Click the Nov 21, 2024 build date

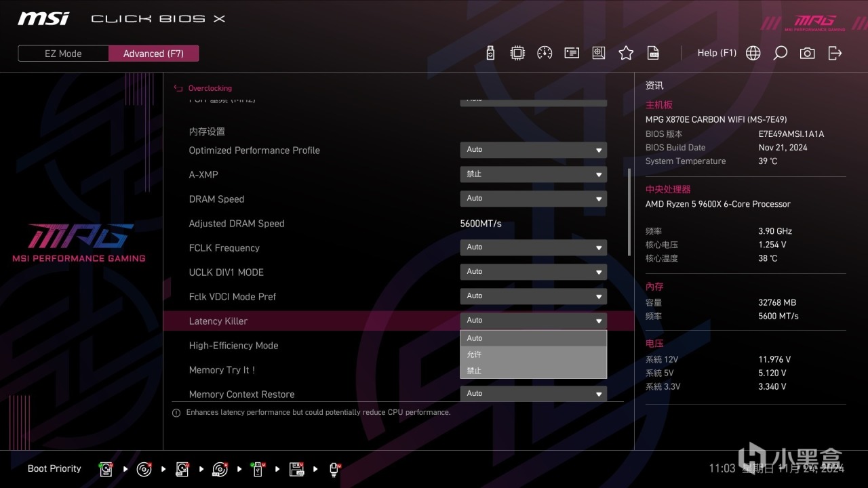click(783, 148)
